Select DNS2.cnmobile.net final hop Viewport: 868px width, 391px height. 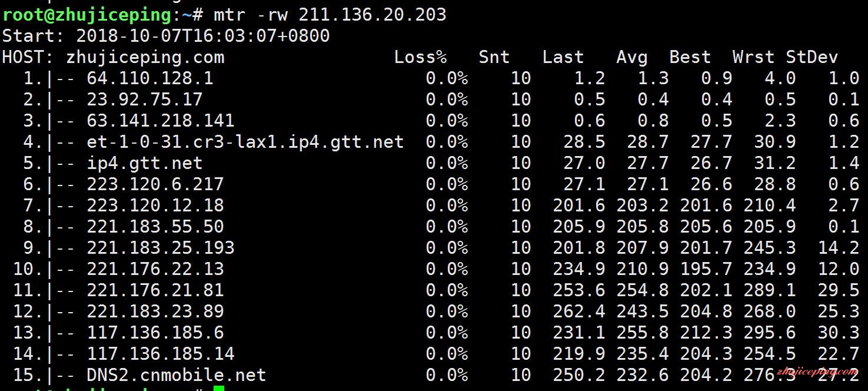pos(177,375)
